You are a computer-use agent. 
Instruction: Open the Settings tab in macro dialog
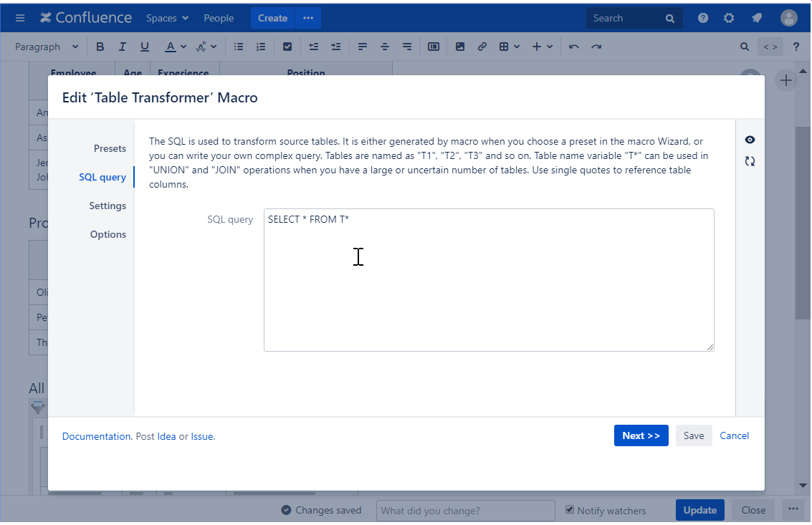(108, 206)
